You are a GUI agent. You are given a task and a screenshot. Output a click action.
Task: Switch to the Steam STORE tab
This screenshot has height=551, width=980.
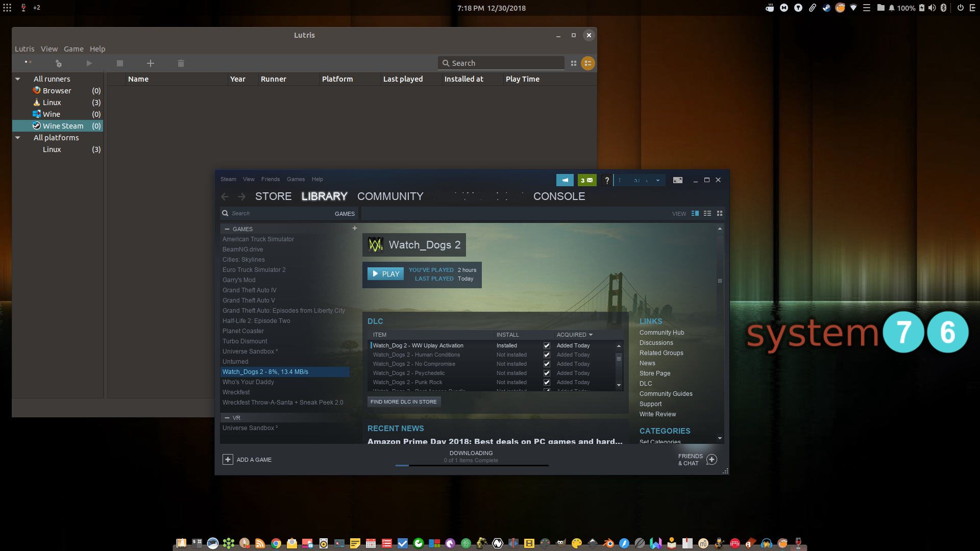(x=273, y=196)
